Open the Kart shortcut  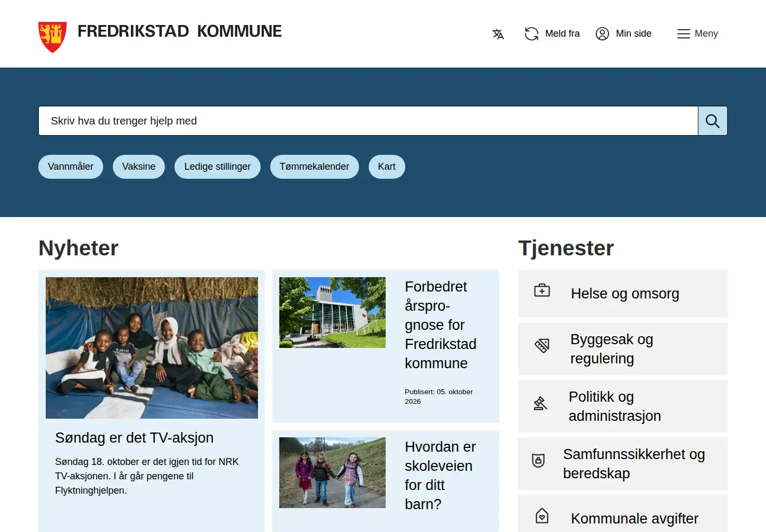tap(387, 167)
